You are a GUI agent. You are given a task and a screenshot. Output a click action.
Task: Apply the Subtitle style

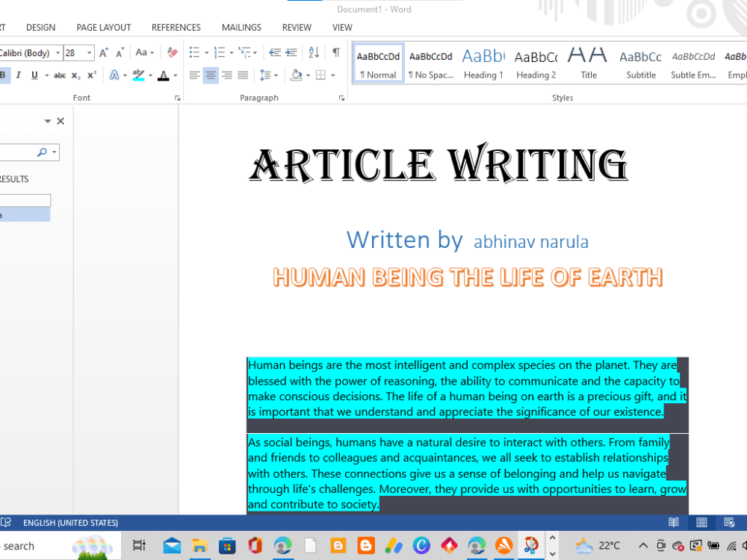click(641, 63)
